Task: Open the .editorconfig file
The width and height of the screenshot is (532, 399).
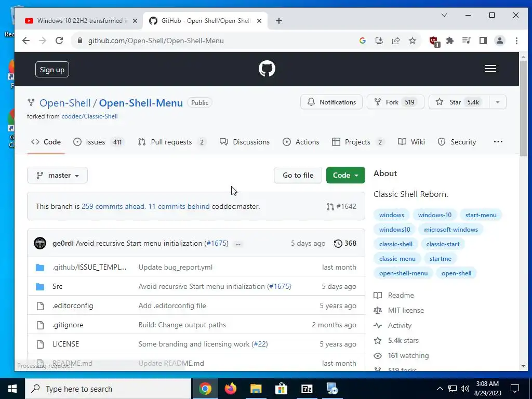Action: coord(73,305)
